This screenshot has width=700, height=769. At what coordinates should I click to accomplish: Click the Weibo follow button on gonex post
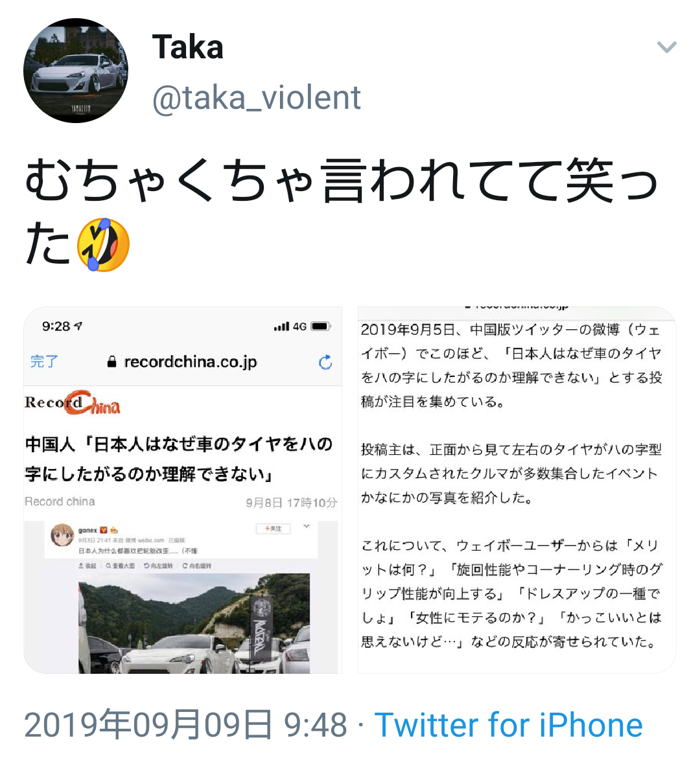[x=274, y=528]
